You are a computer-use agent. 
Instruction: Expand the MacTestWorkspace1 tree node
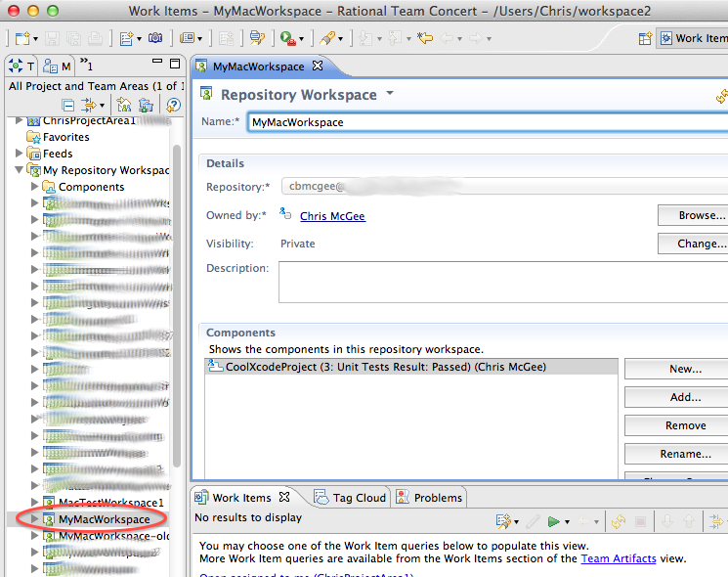pos(34,502)
